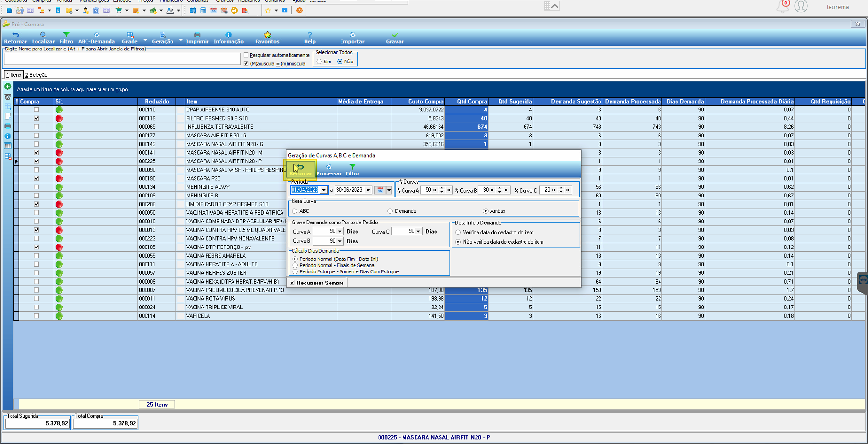
Task: Expand the Curva C dias dropdown
Action: (418, 232)
